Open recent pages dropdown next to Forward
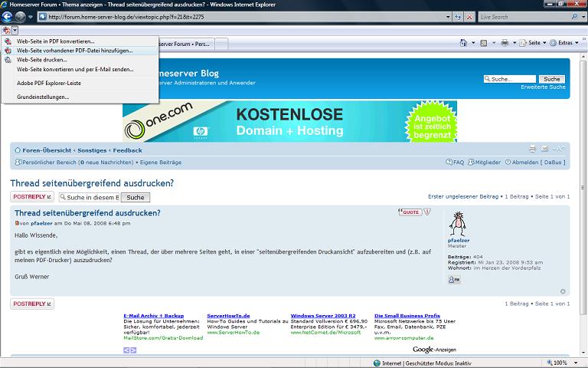588x368 pixels. click(x=31, y=17)
